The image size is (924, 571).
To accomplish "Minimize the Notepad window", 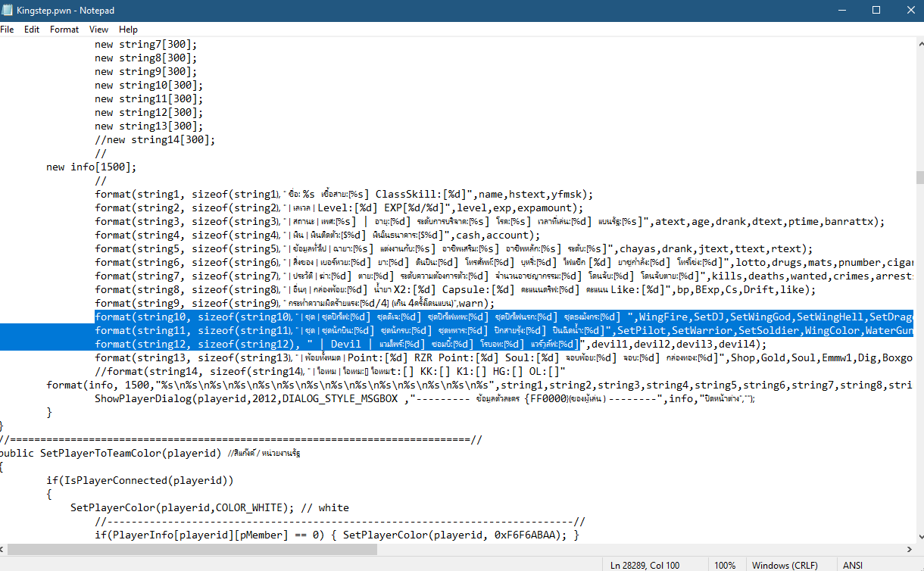I will point(841,10).
